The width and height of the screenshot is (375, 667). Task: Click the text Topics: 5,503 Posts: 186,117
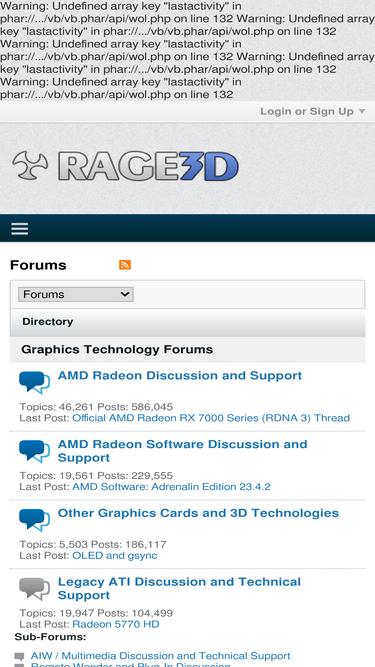(93, 544)
